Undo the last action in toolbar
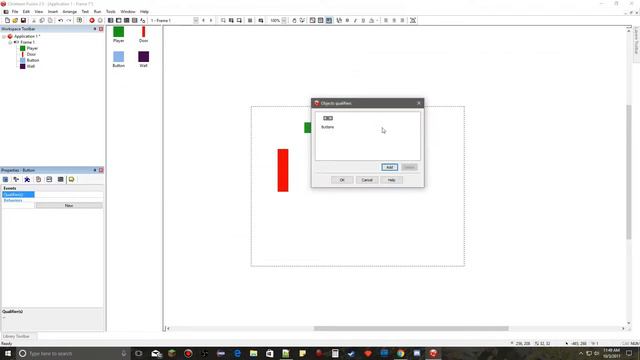Image resolution: width=640 pixels, height=360 pixels. tap(60, 20)
